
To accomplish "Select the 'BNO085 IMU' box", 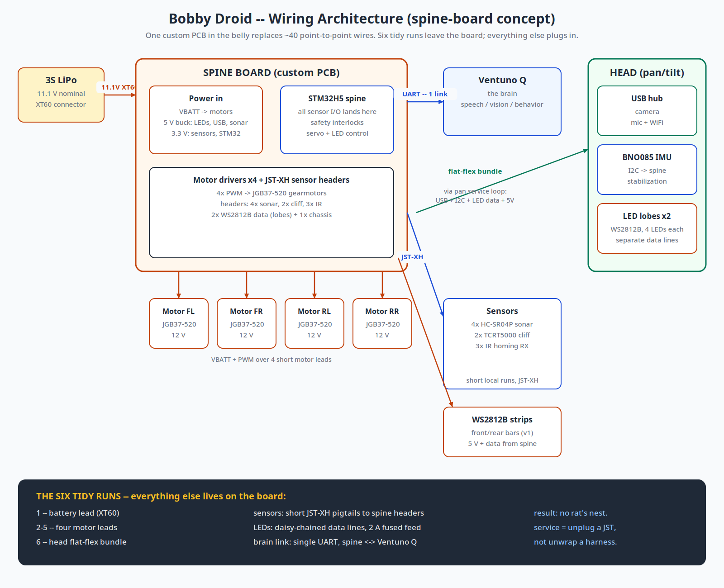I will coord(647,170).
